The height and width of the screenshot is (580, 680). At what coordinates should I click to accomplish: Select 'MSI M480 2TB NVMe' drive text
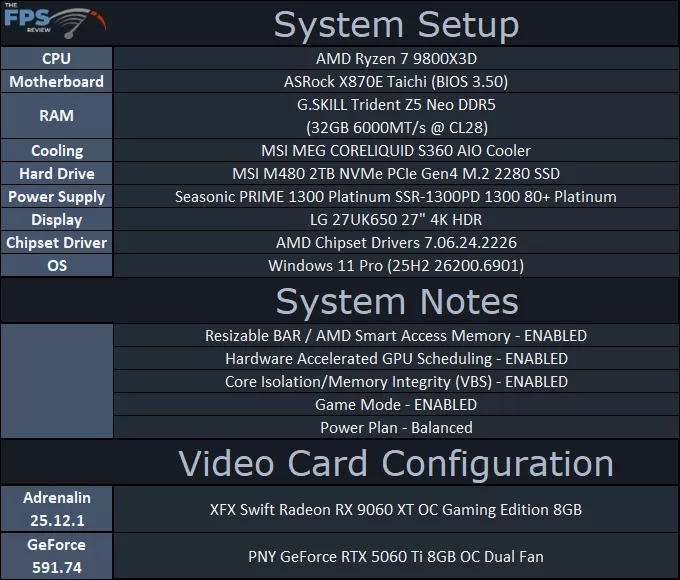click(307, 174)
